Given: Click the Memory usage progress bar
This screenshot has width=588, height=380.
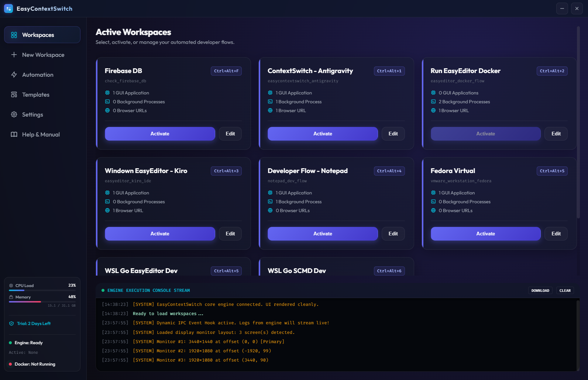Looking at the screenshot, I should [42, 302].
